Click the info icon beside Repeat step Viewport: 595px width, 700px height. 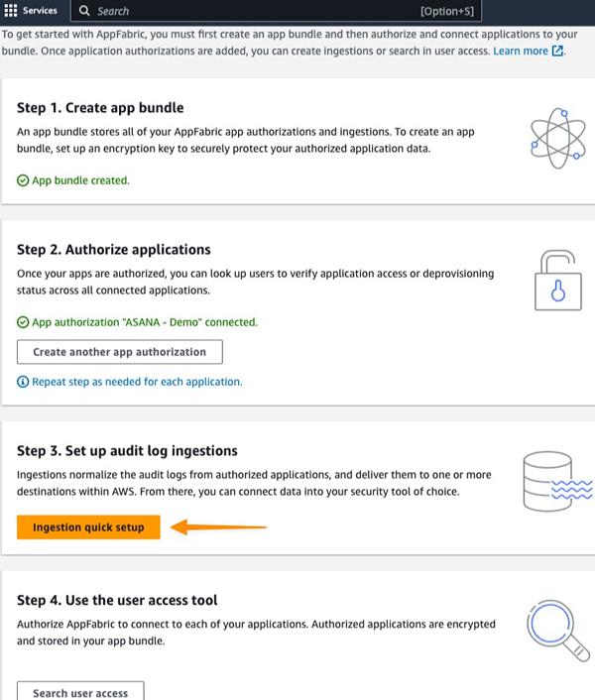23,382
